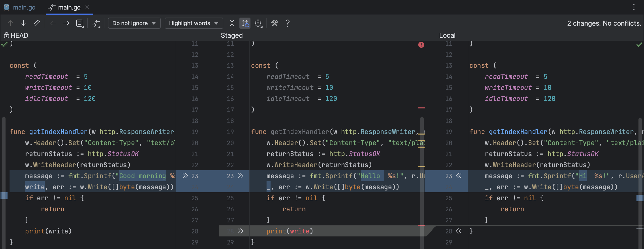Jump to the previous difference arrow
The image size is (644, 249).
pyautogui.click(x=11, y=23)
